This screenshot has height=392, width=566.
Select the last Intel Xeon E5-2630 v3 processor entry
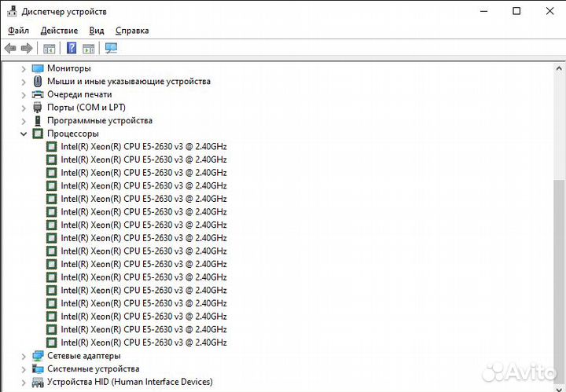pyautogui.click(x=144, y=343)
